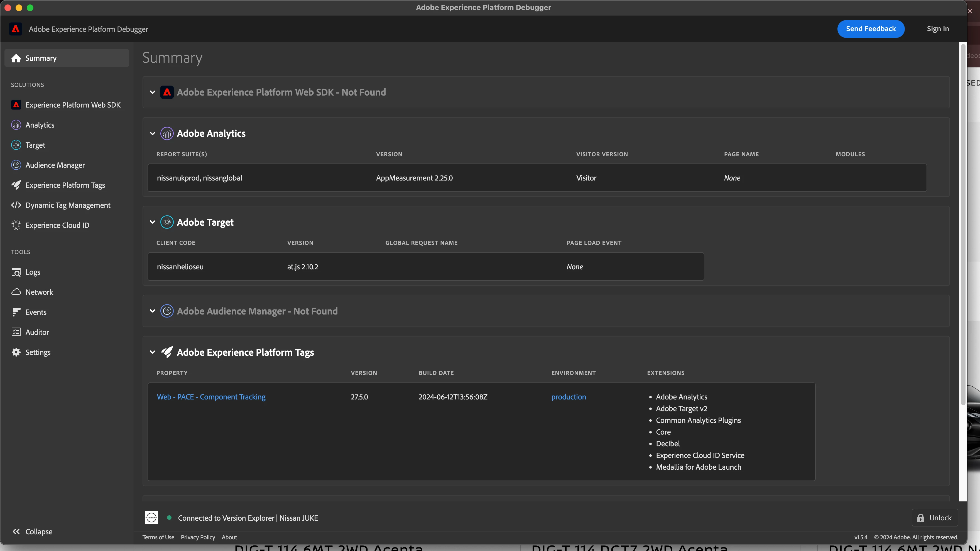The height and width of the screenshot is (551, 980).
Task: Open the Experience Cloud ID icon
Action: click(16, 225)
